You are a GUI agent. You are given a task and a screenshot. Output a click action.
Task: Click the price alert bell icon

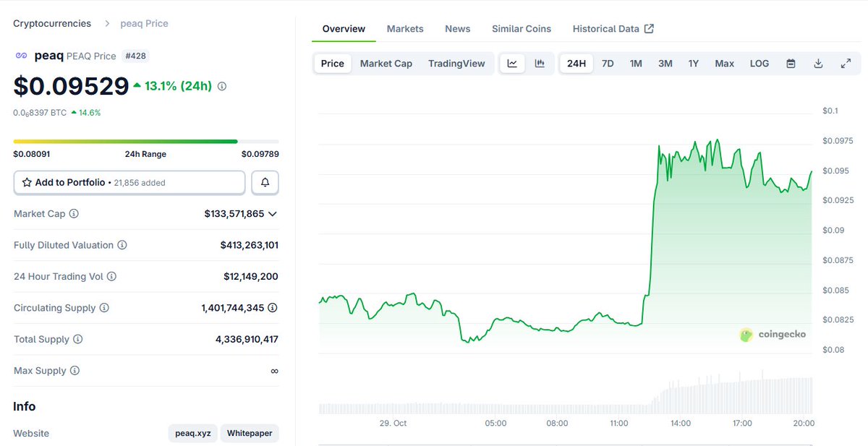pos(265,183)
